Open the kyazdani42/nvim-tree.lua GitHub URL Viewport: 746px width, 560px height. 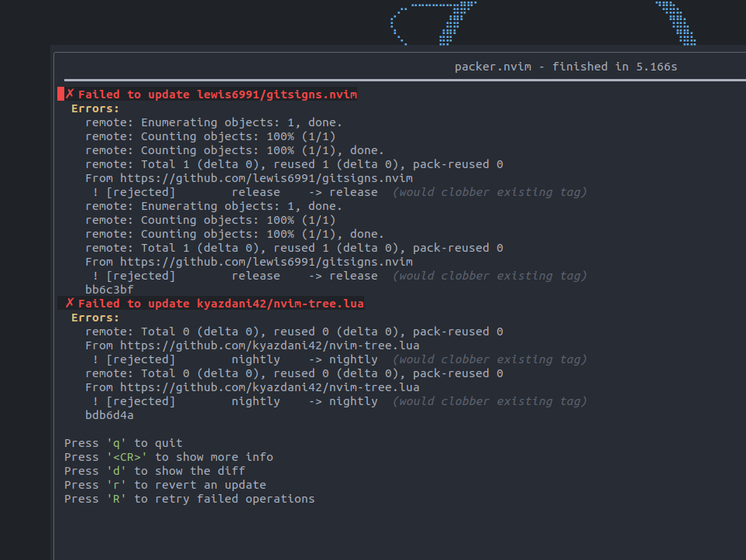click(x=270, y=345)
